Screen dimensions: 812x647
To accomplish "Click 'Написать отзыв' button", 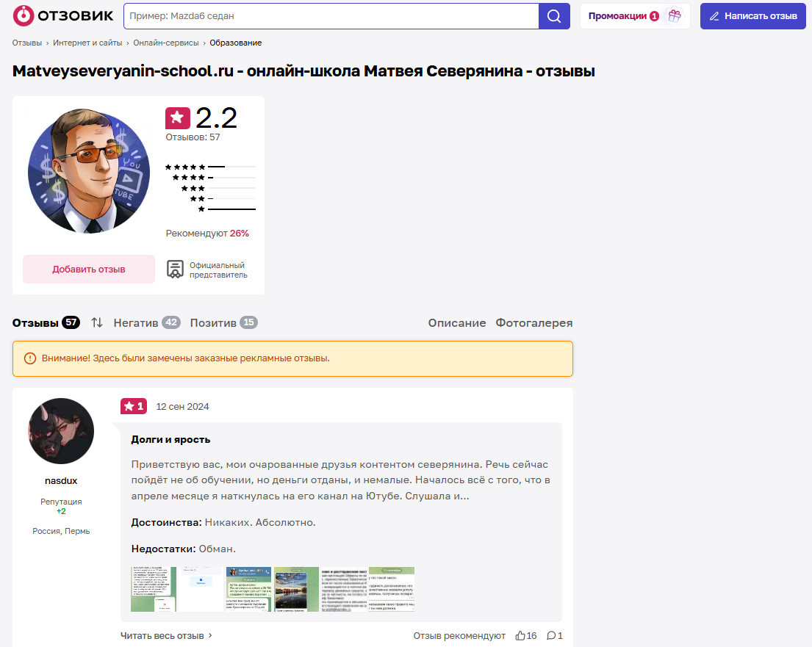I will [753, 16].
